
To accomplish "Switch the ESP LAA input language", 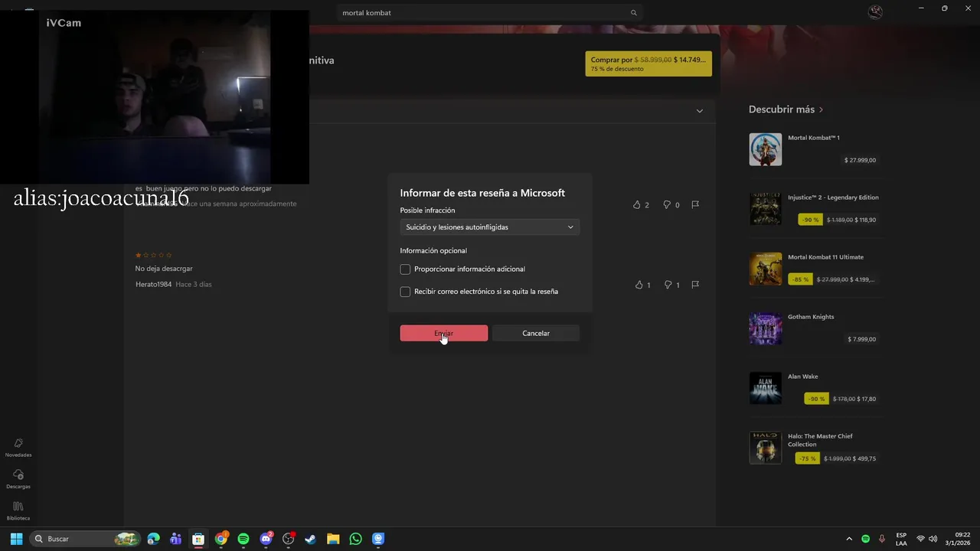I will click(901, 539).
